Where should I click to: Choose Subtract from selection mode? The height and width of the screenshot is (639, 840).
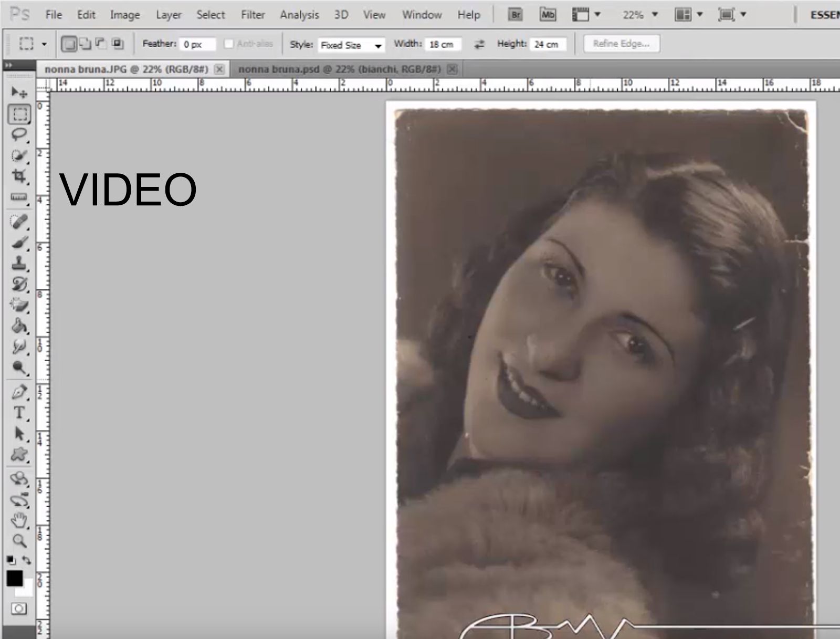(x=101, y=44)
